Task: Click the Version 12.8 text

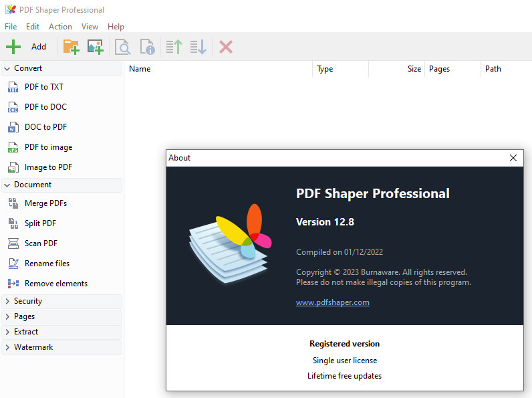Action: pos(325,222)
